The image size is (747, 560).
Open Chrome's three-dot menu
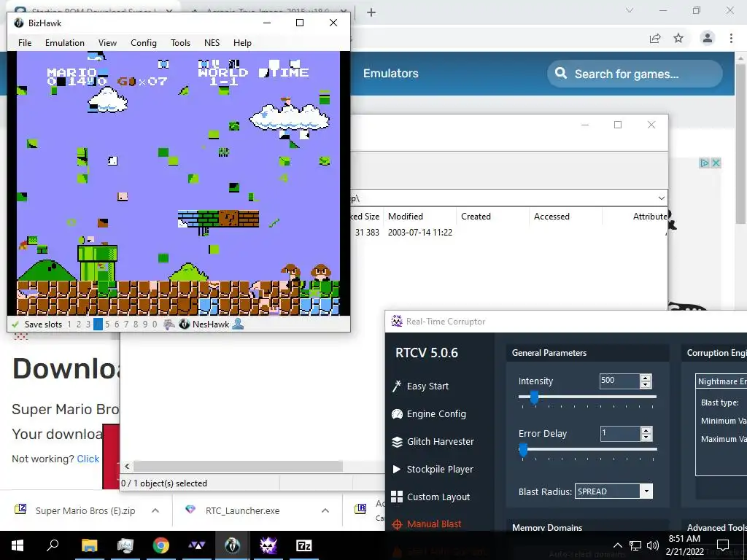[731, 38]
